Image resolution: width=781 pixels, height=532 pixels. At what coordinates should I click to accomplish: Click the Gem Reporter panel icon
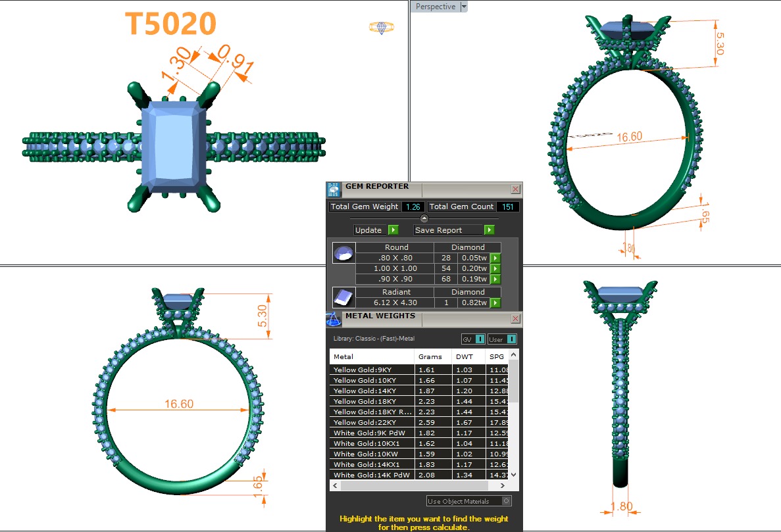pyautogui.click(x=334, y=189)
